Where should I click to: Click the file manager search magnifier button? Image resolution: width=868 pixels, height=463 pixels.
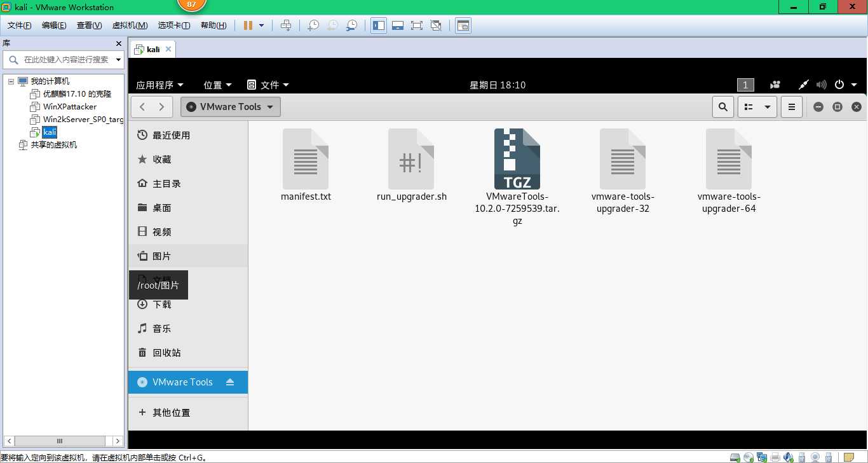pyautogui.click(x=723, y=107)
